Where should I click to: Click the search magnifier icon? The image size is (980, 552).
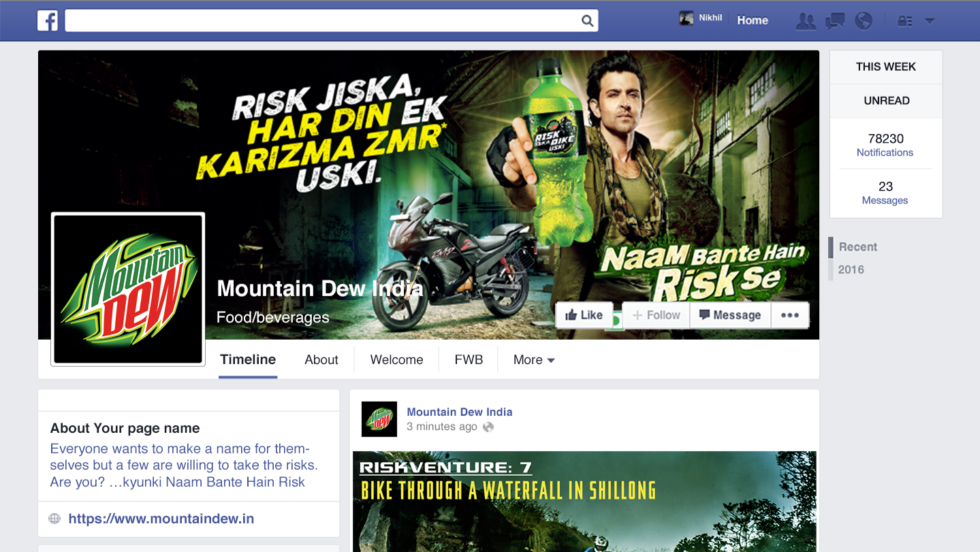pyautogui.click(x=587, y=20)
